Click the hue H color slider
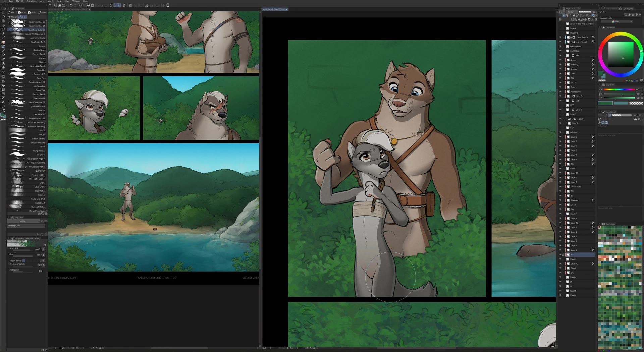 point(619,90)
